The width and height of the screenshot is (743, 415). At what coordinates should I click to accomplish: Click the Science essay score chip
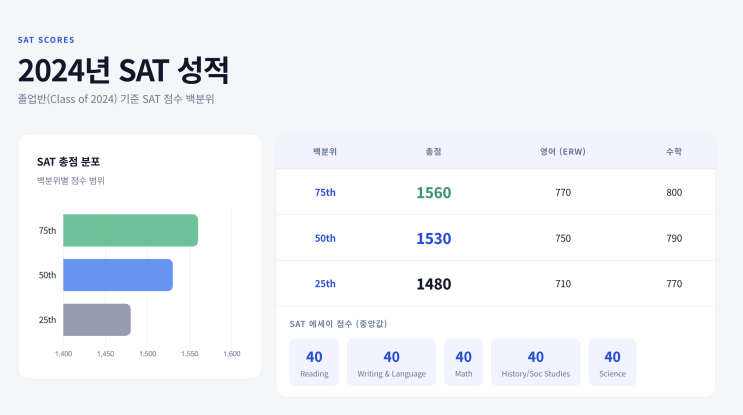[612, 362]
